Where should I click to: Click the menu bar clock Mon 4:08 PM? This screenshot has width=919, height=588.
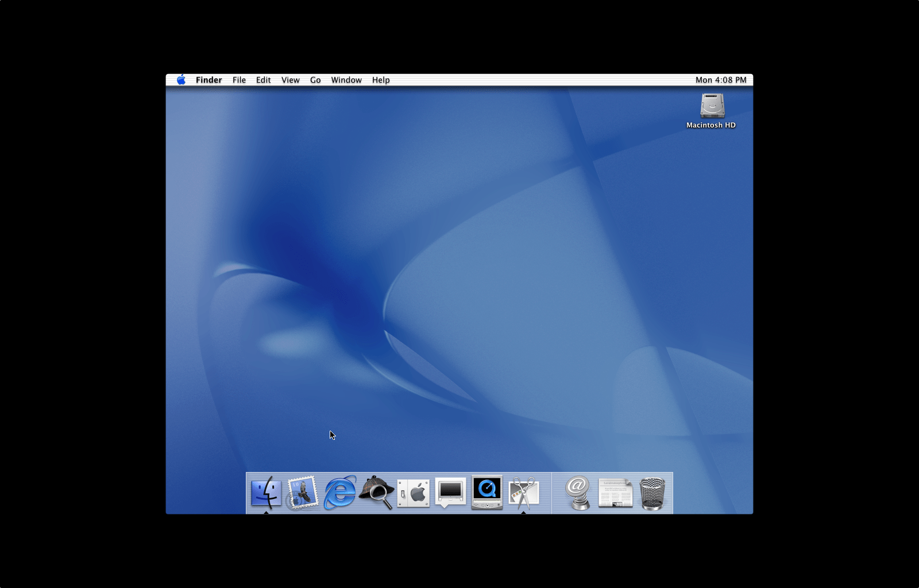coord(721,80)
